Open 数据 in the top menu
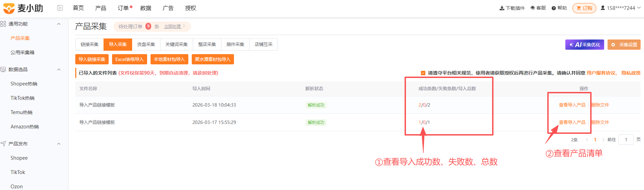 tap(146, 8)
